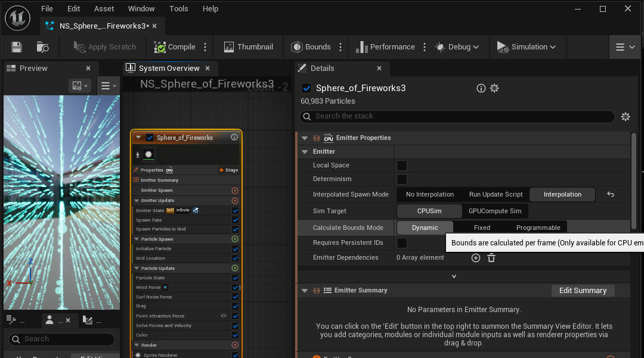Click the sprite renderer thumbnail in emitter node

click(148, 155)
